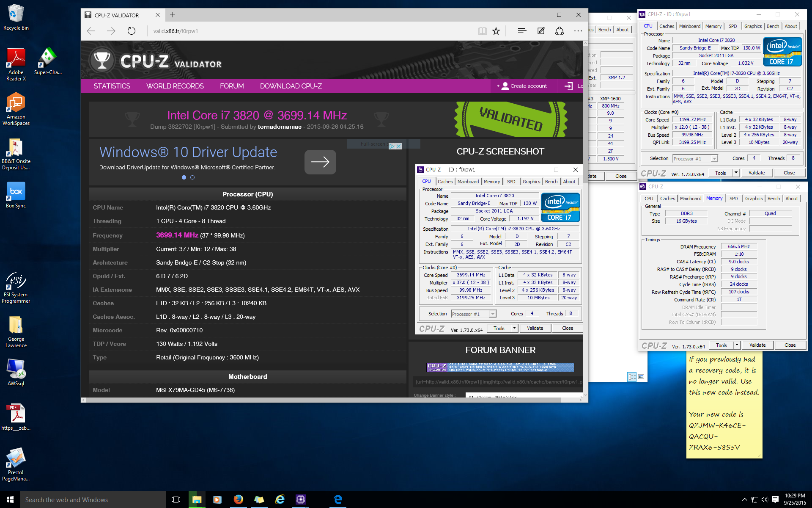Click Close button in partially hidden CPU-Z window
The image size is (812, 508).
coord(621,176)
